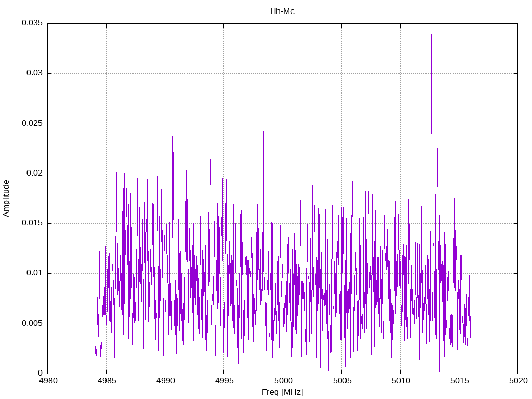Click x-axis tick label 5000
The height and width of the screenshot is (399, 532).
coord(283,381)
